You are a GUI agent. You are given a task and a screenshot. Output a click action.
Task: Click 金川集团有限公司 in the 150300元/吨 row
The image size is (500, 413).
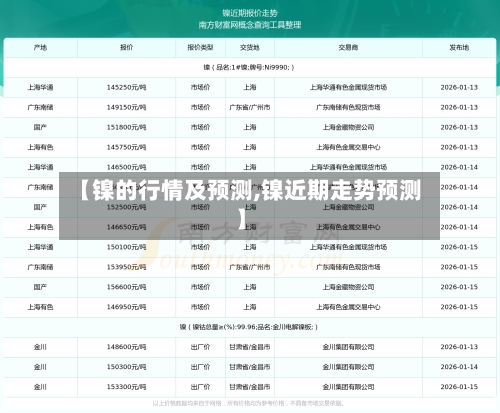click(348, 367)
